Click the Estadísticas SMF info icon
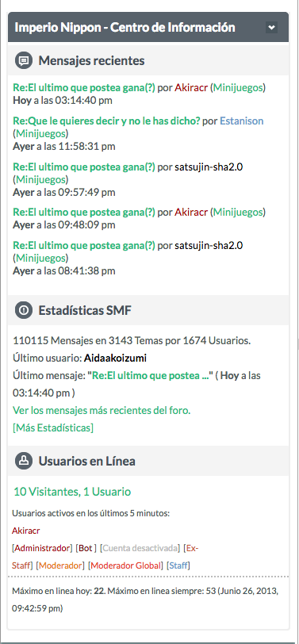299x644 pixels. coord(24,311)
